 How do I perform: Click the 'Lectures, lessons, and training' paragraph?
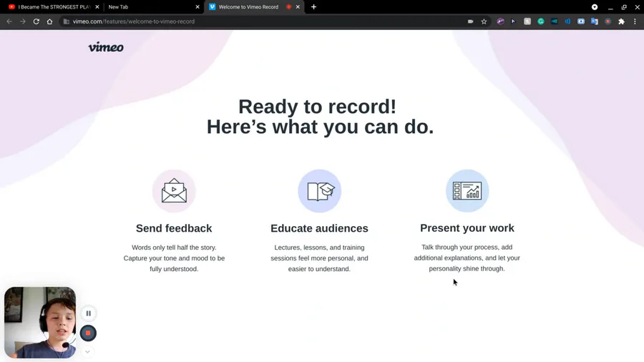319,258
